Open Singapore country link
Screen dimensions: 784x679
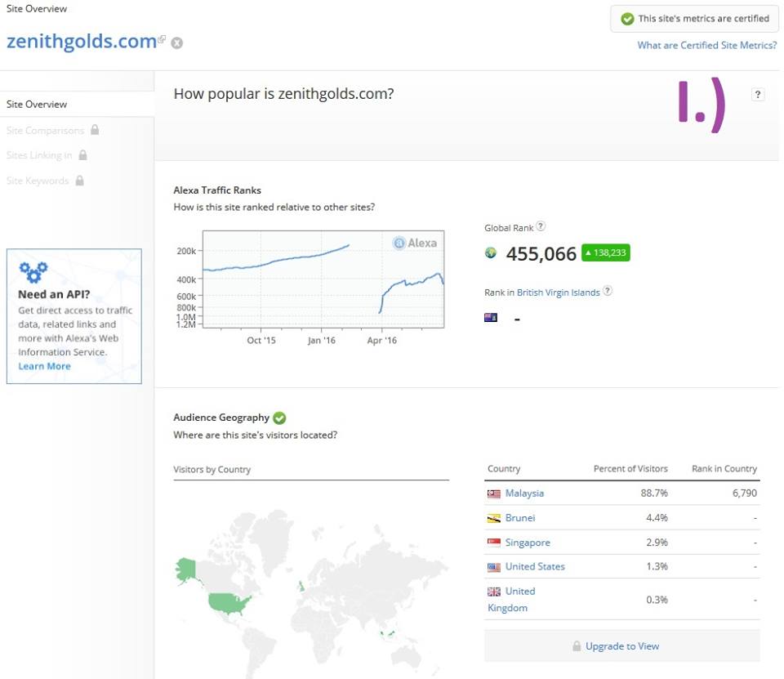528,543
